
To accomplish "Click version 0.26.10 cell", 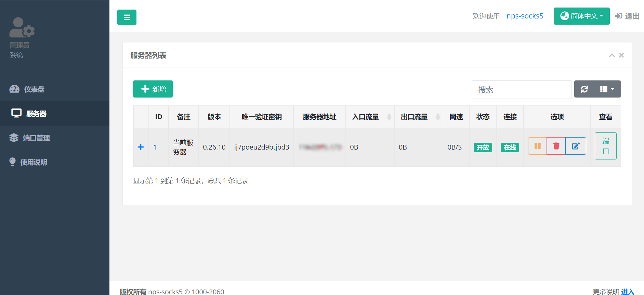I will point(214,147).
